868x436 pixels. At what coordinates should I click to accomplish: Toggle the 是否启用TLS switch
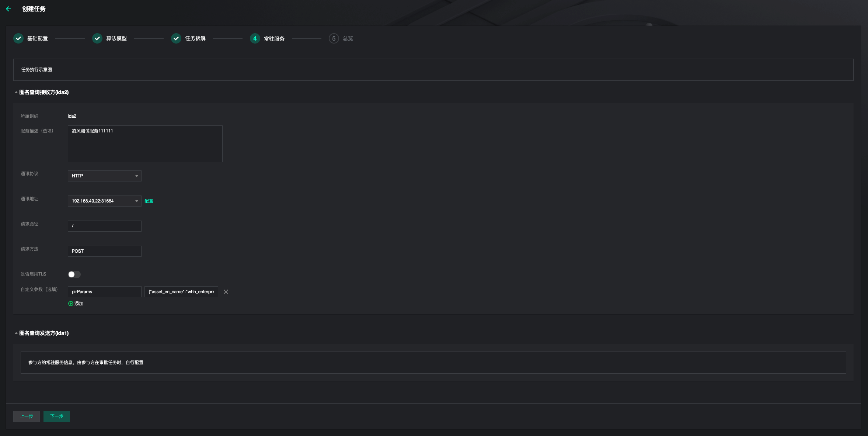pos(74,274)
